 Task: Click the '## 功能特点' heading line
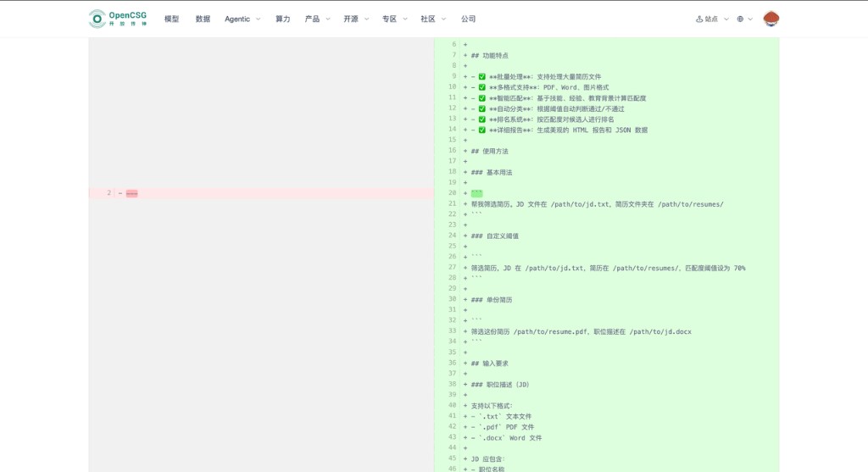[490, 55]
